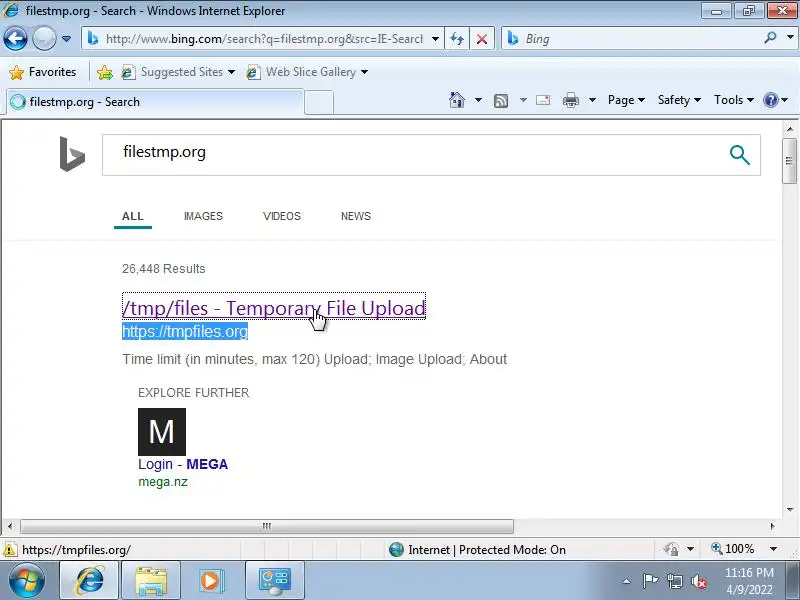Image resolution: width=800 pixels, height=600 pixels.
Task: Click the magnifier in the toolbar search box
Action: [770, 38]
